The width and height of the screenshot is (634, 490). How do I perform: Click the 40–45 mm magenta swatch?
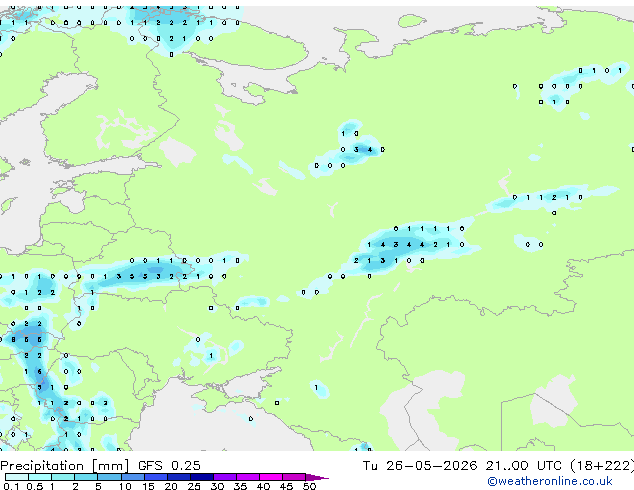point(271,477)
